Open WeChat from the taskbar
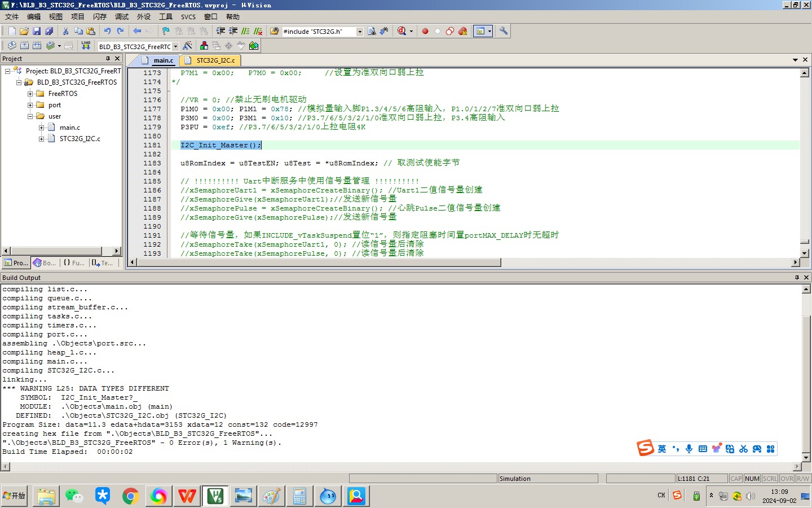 point(74,496)
